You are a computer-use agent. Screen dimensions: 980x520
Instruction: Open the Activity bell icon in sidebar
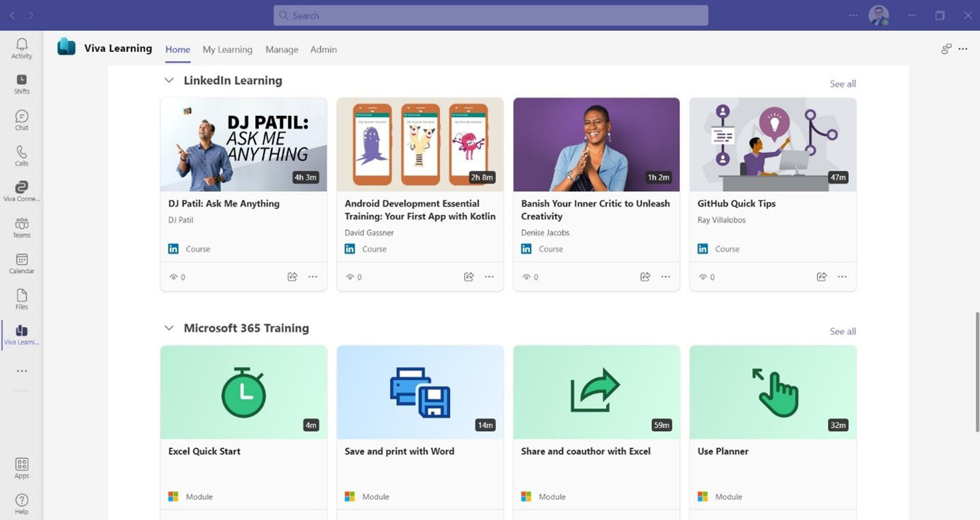[x=22, y=48]
